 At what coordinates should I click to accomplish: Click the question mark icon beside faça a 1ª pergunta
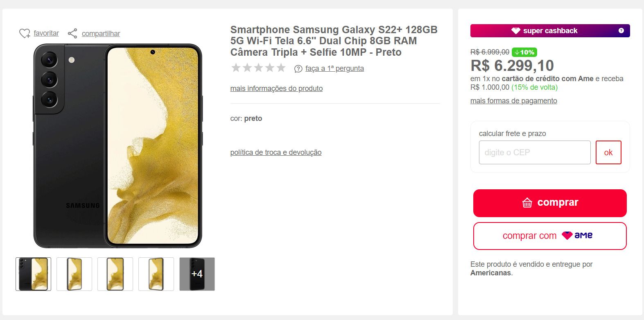point(298,69)
